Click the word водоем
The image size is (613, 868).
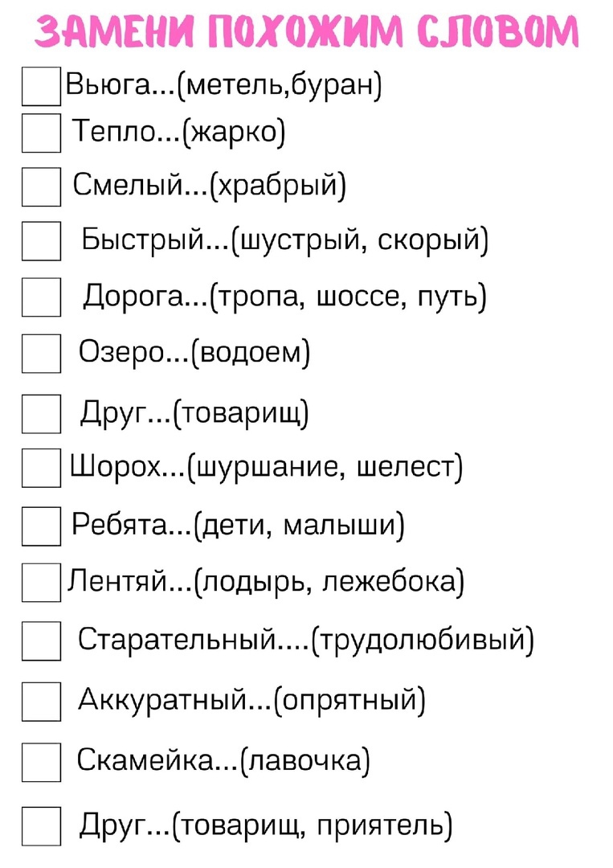click(x=251, y=353)
